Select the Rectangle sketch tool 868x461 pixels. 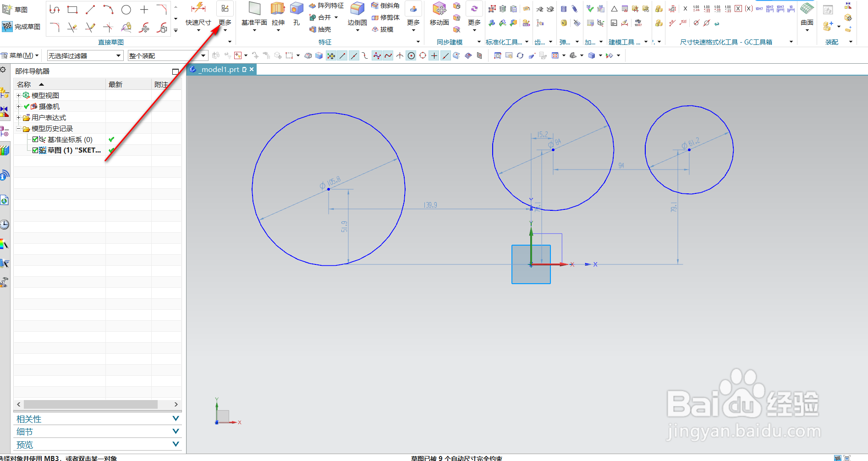(x=72, y=10)
